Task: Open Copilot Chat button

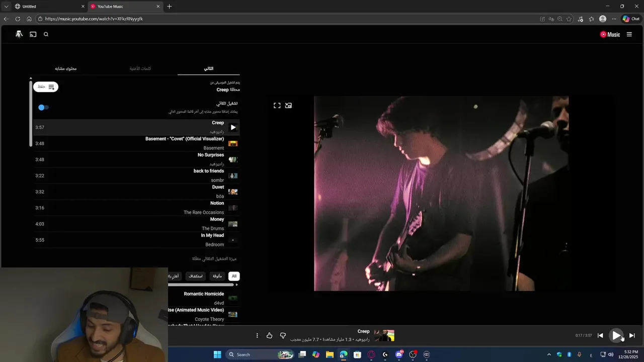Action: [631, 19]
